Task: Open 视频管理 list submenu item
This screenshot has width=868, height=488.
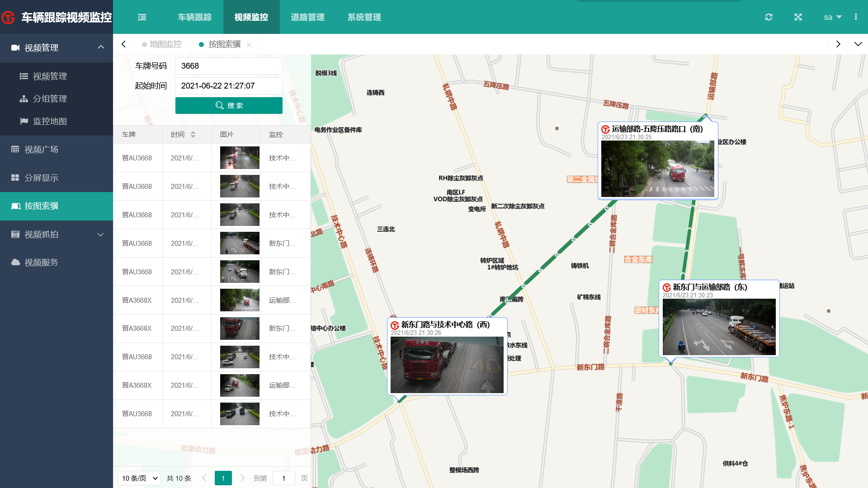Action: coord(50,76)
